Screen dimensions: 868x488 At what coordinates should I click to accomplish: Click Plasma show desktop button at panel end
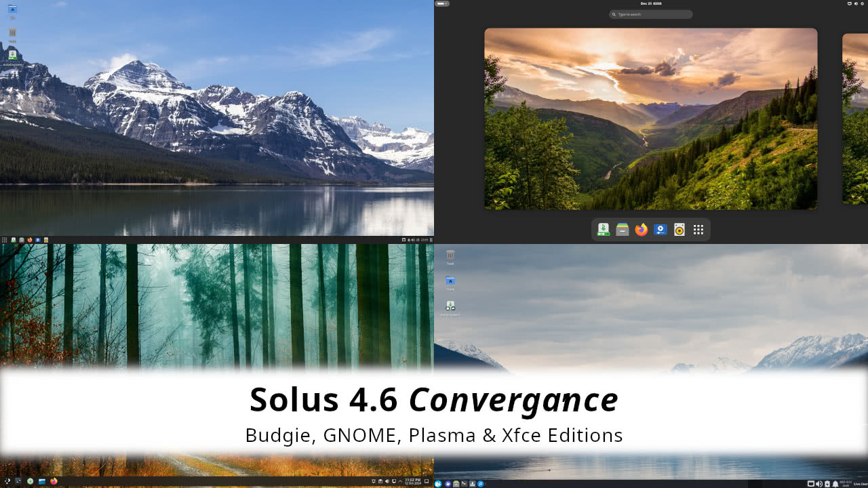[427, 481]
